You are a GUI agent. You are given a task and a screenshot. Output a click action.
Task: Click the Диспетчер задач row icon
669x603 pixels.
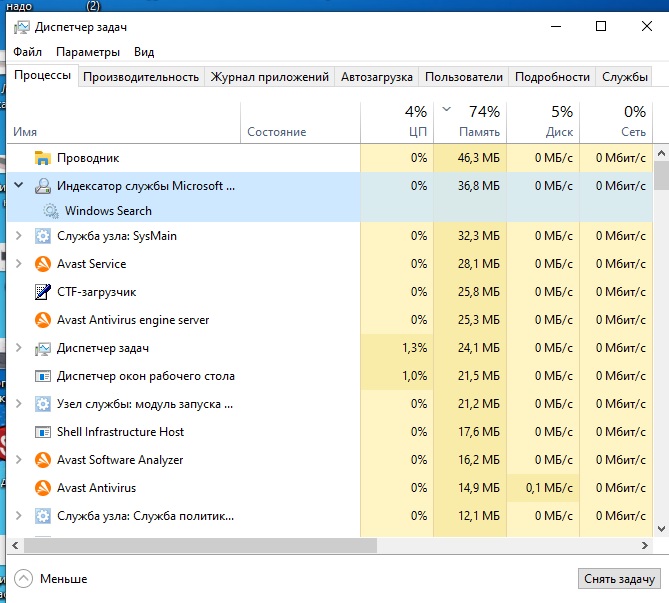point(42,348)
